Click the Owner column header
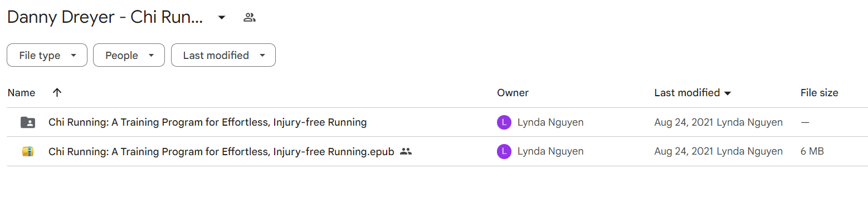Viewport: 868px width, 203px height. 513,93
